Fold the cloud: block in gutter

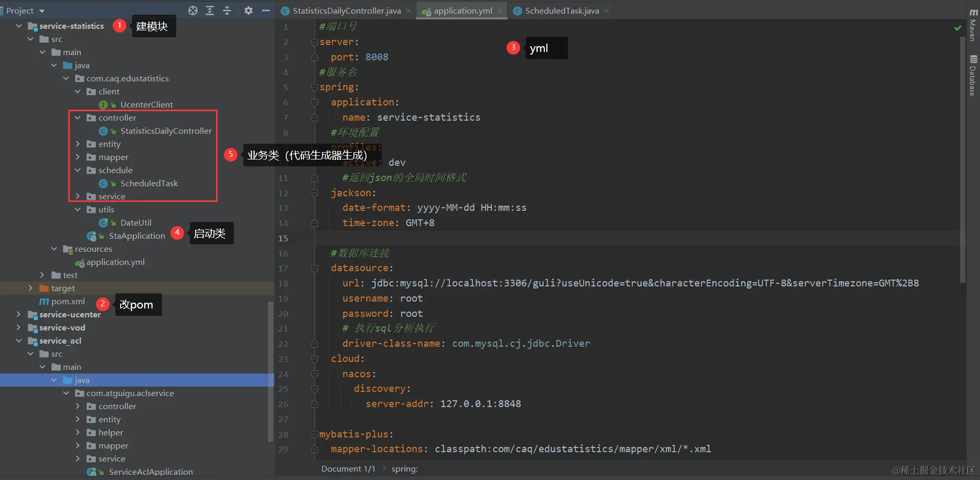coord(315,359)
